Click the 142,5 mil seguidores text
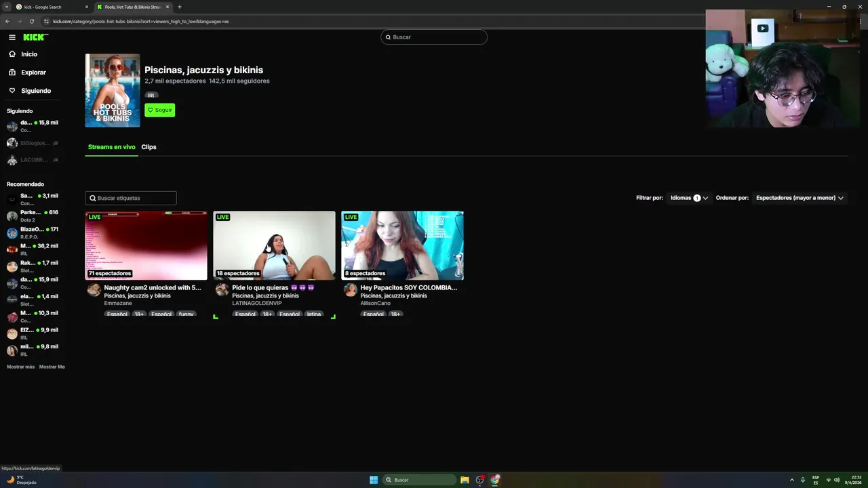Viewport: 868px width, 488px height. coord(239,81)
